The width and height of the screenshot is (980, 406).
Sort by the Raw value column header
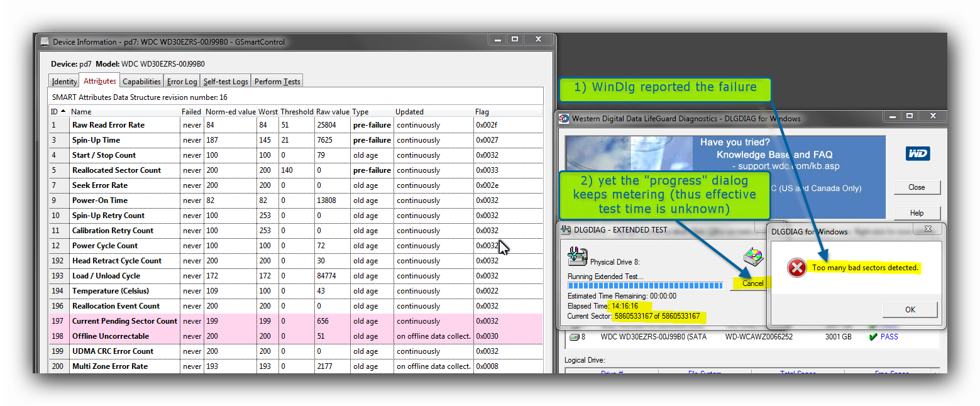tap(333, 111)
